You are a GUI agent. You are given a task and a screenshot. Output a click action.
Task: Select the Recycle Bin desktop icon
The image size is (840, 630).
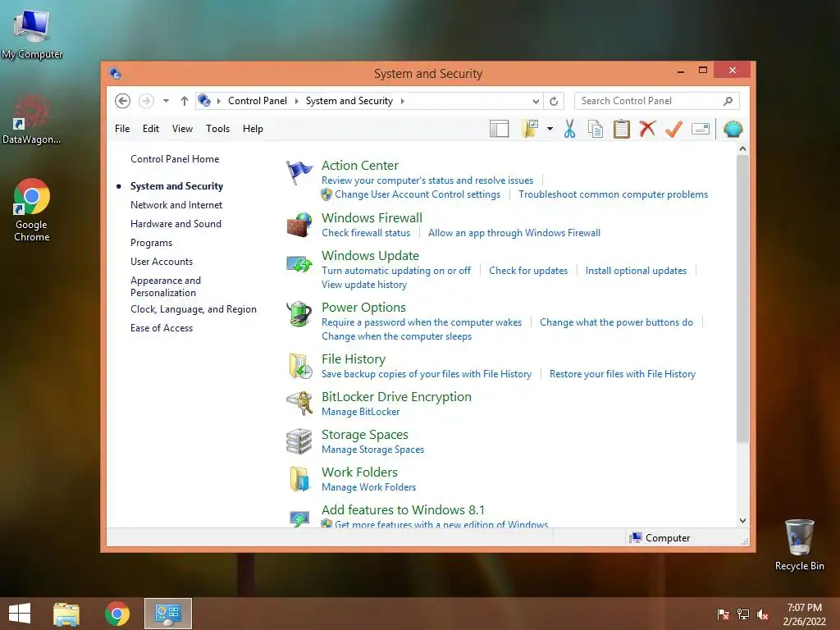799,545
